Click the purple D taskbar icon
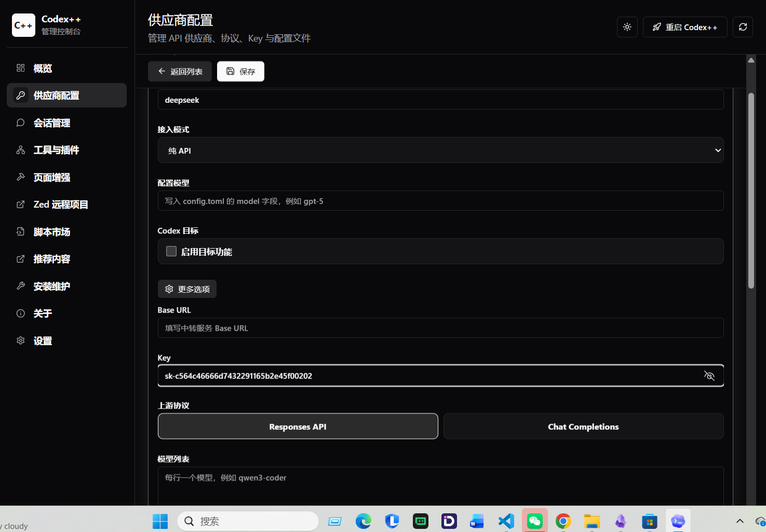 (449, 521)
